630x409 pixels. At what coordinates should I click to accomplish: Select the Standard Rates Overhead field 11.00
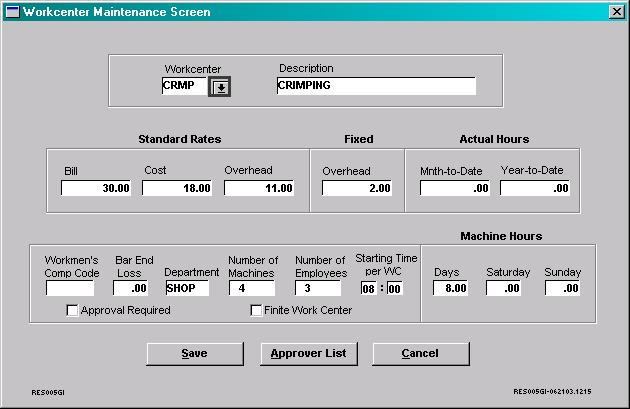coord(259,188)
